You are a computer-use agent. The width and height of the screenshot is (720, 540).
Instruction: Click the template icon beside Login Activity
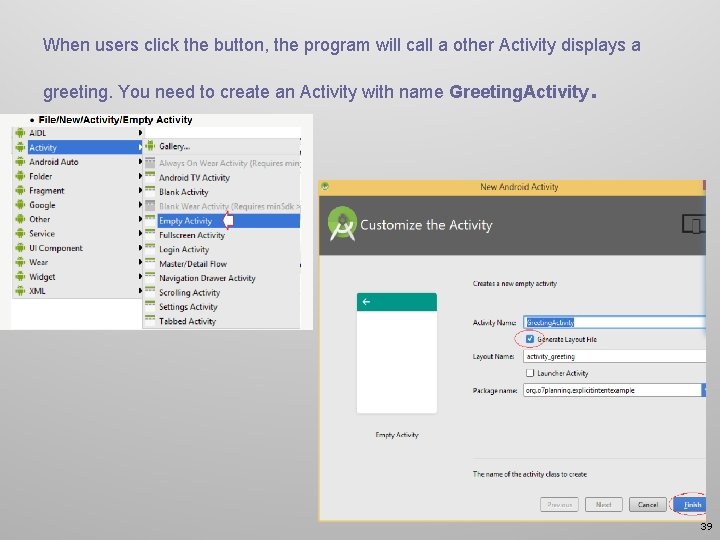pos(150,248)
